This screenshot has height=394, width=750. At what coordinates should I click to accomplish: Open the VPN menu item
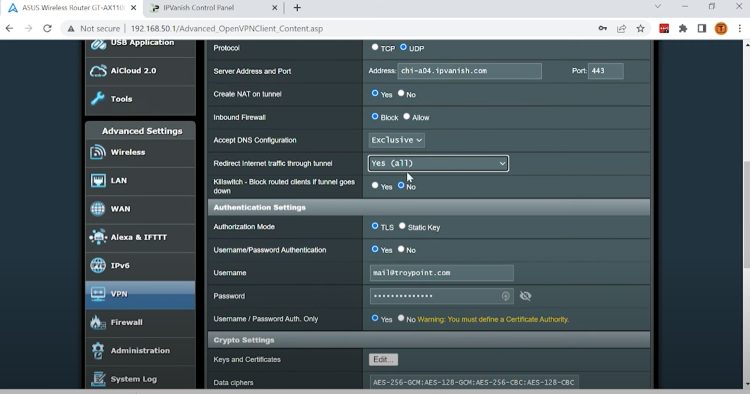pos(140,294)
